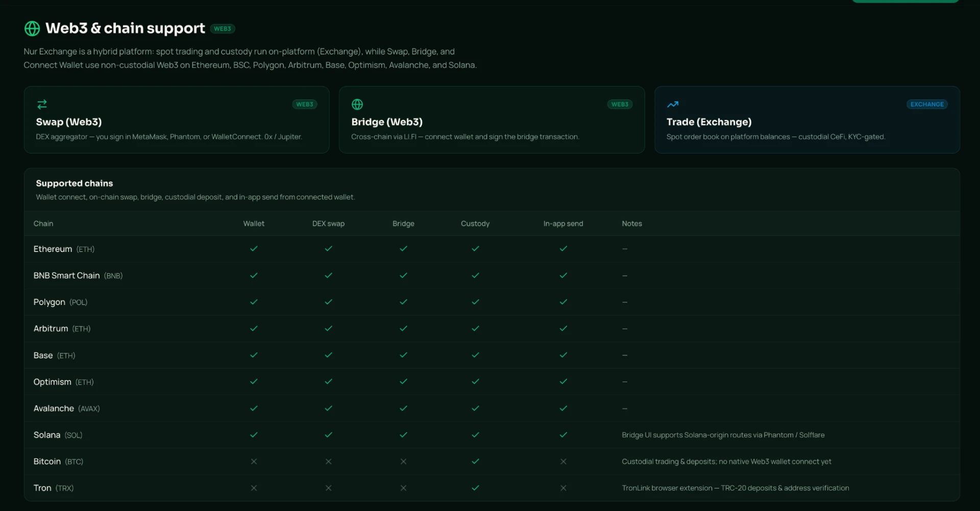The width and height of the screenshot is (980, 511).
Task: Click the WEB3 badge on the Swap card
Action: (305, 104)
